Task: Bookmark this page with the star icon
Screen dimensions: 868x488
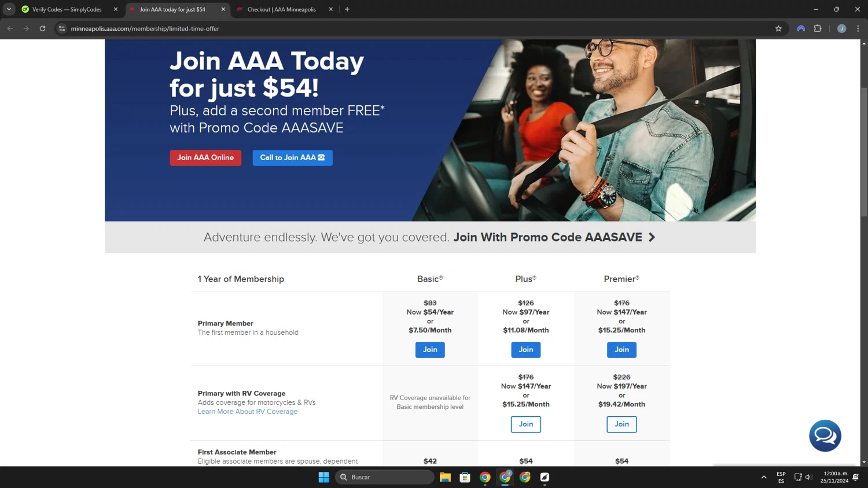Action: (778, 28)
